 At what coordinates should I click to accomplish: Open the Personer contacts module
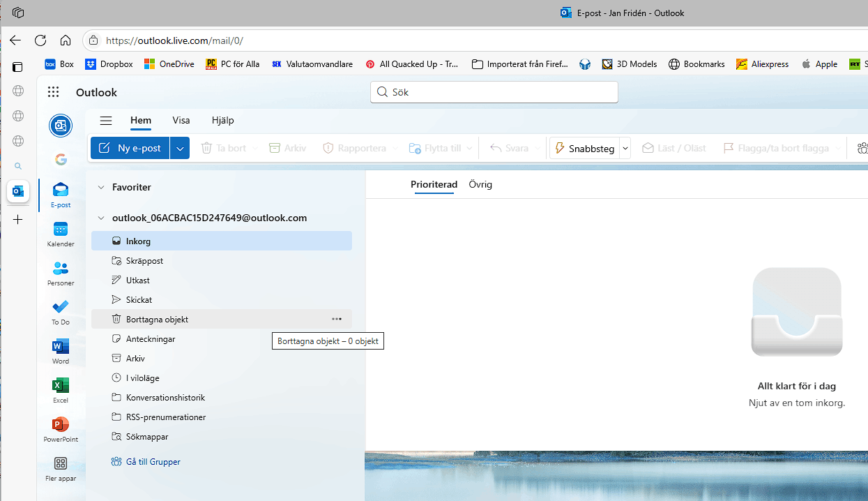(61, 274)
